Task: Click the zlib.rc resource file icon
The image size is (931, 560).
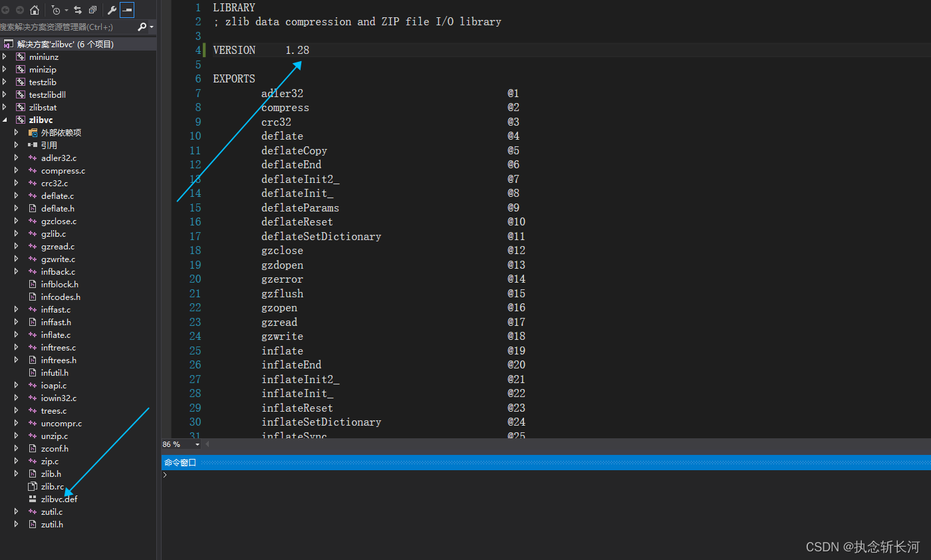Action: pyautogui.click(x=33, y=486)
